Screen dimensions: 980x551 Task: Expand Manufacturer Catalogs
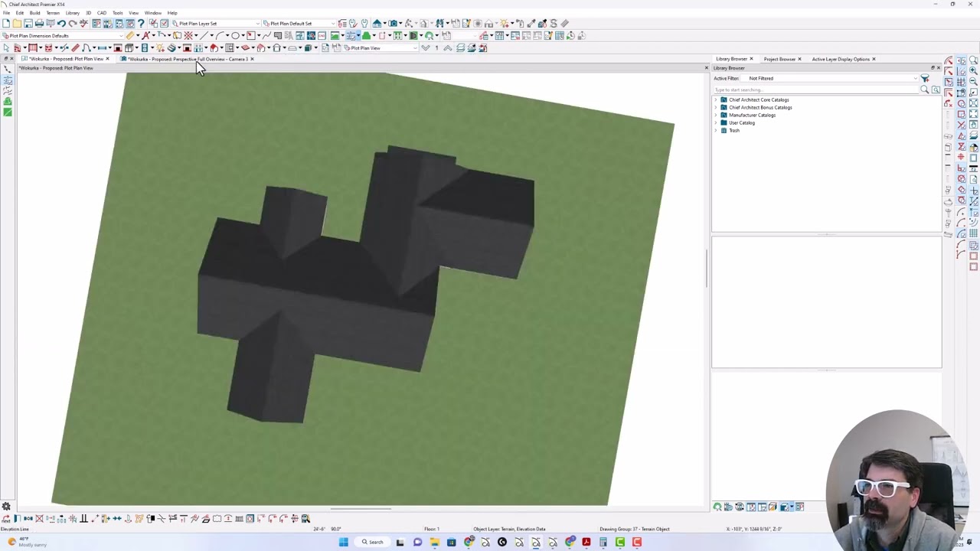[x=717, y=115]
